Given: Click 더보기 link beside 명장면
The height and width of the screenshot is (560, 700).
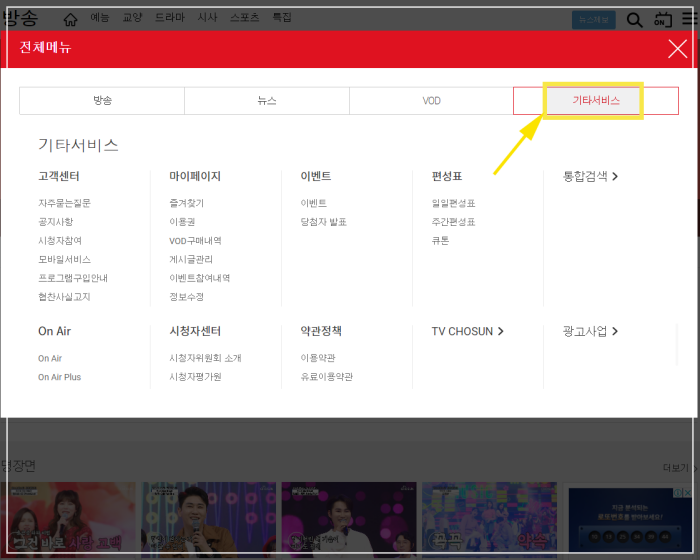Looking at the screenshot, I should (679, 468).
